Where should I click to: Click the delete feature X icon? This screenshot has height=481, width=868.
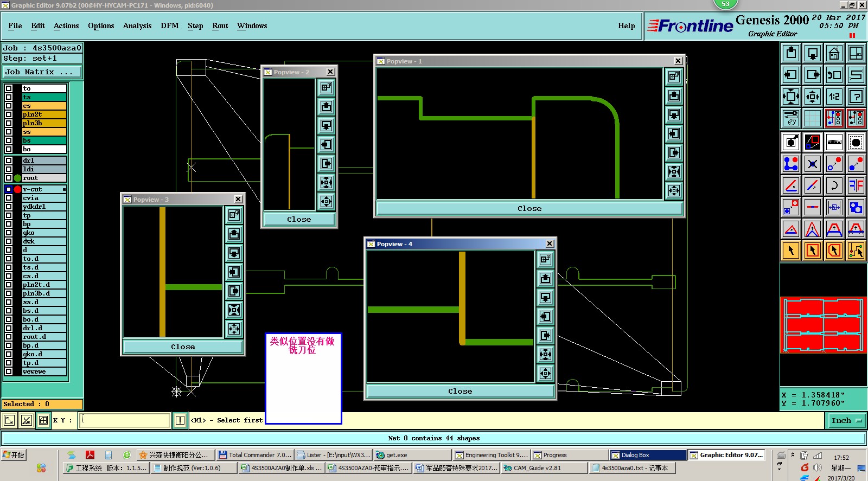click(813, 164)
